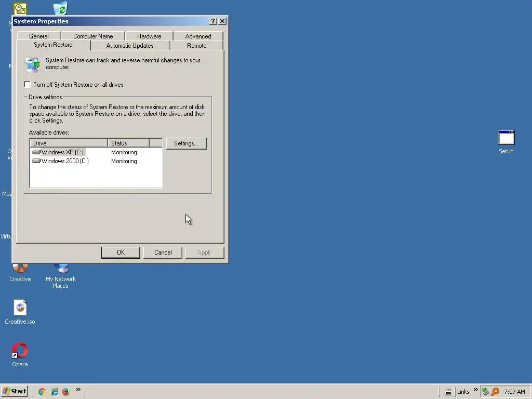The image size is (532, 399).
Task: Open the Setup desktop icon
Action: click(x=506, y=142)
